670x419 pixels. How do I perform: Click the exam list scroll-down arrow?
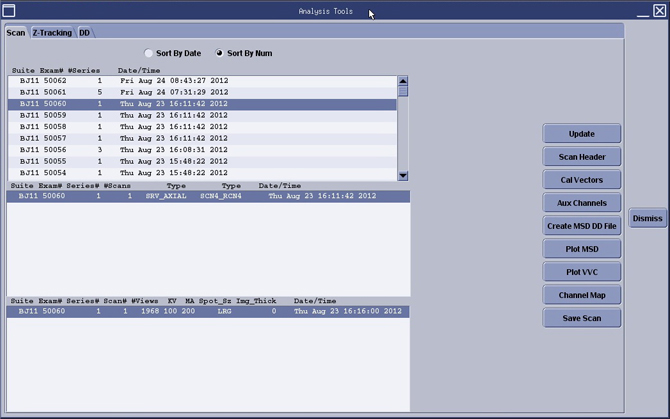click(x=403, y=175)
